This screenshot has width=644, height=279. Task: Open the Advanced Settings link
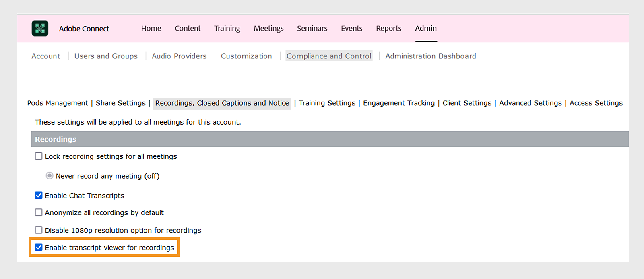click(x=530, y=103)
